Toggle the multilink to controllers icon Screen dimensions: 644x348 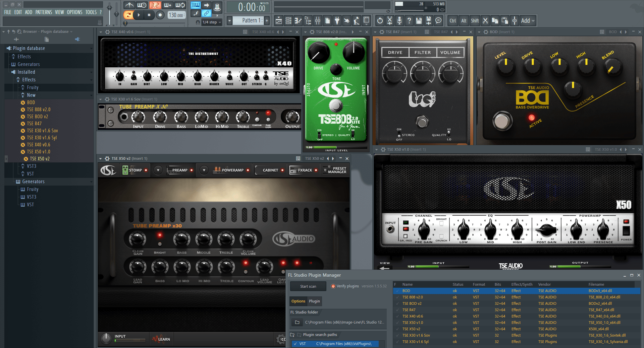click(207, 13)
